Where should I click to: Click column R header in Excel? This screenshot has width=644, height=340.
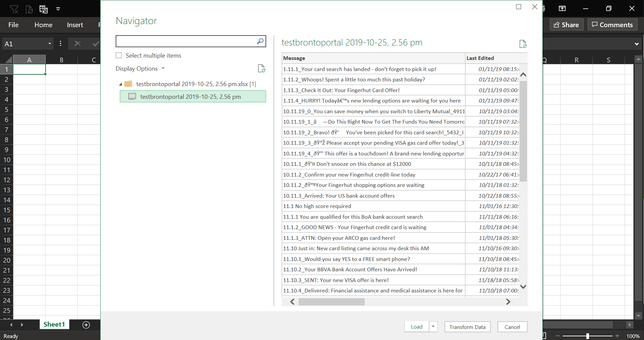tap(576, 60)
